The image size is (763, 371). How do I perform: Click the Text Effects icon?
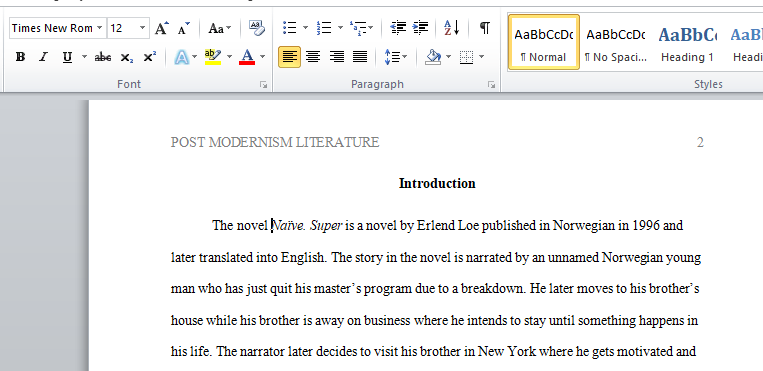pyautogui.click(x=182, y=57)
